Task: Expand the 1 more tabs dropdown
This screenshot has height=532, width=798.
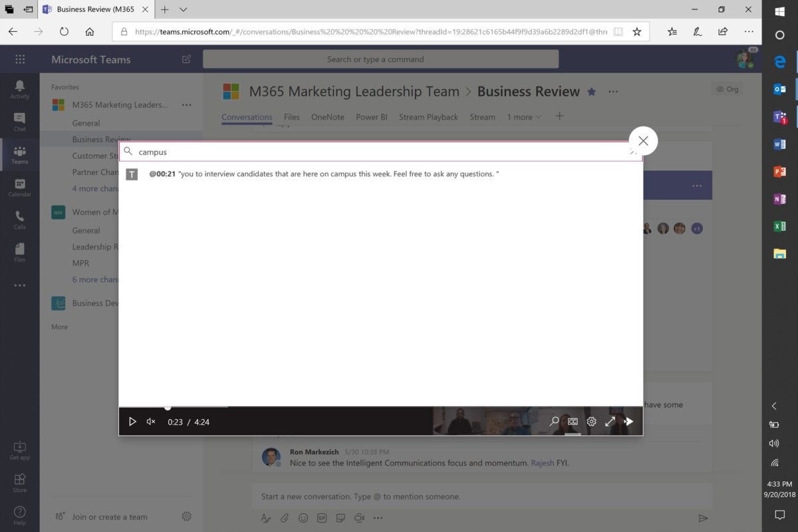Action: [x=524, y=117]
